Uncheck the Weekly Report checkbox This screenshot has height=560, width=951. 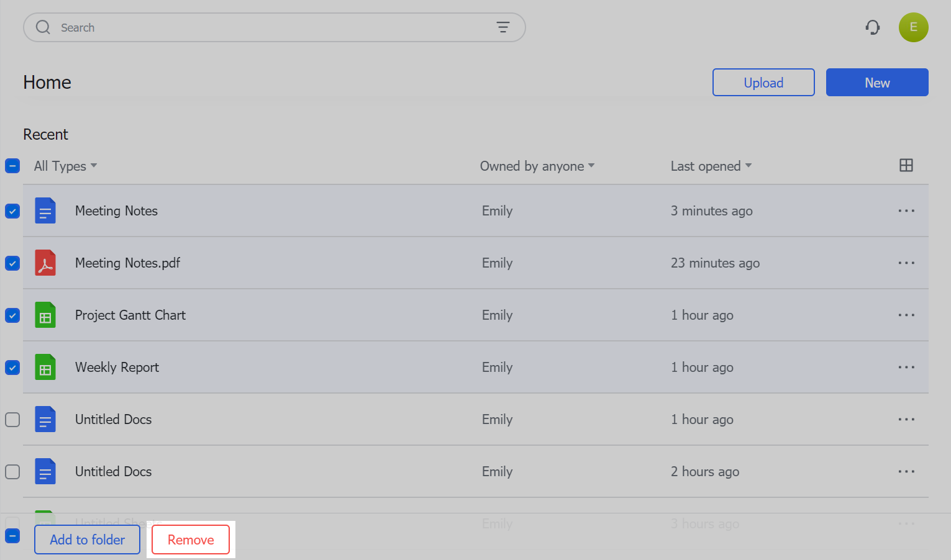[x=12, y=368]
